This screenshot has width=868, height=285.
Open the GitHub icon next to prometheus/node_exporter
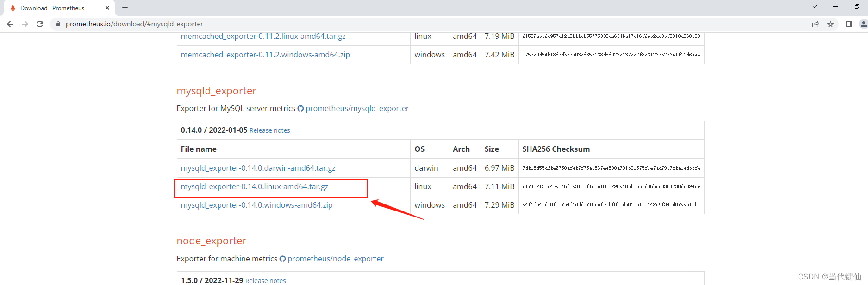pyautogui.click(x=282, y=259)
